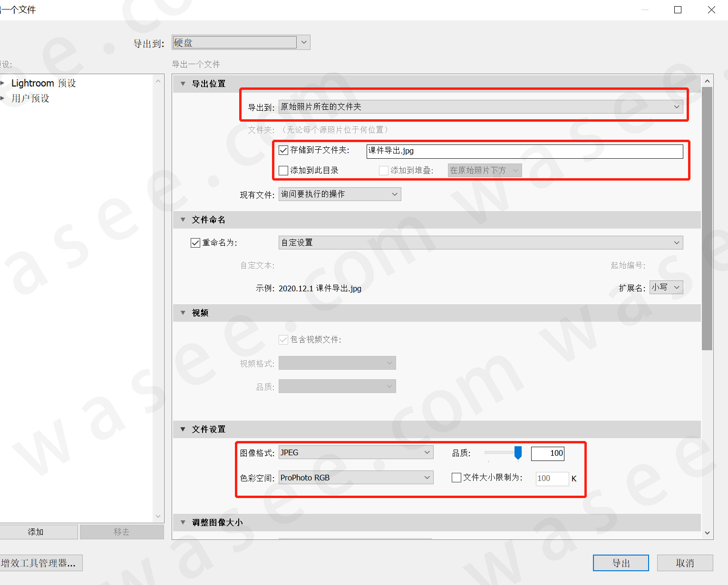This screenshot has width=728, height=585.
Task: Toggle the 重命名为 checkbox
Action: (x=195, y=243)
